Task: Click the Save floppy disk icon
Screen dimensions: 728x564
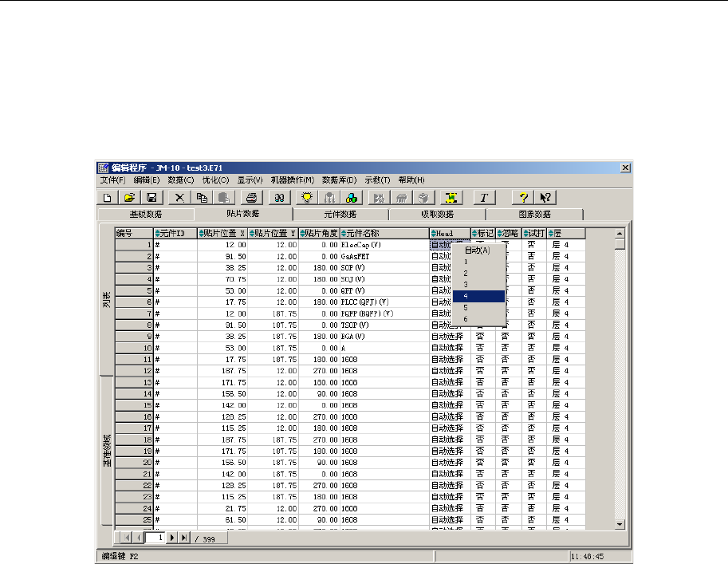Action: [x=152, y=198]
